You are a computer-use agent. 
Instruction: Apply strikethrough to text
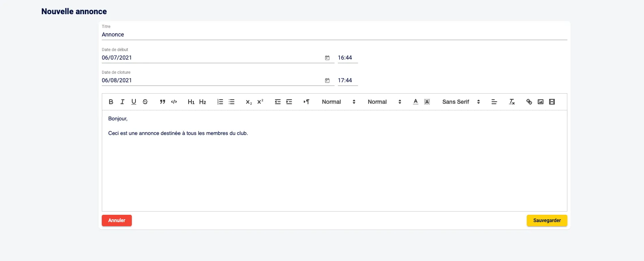coord(145,102)
